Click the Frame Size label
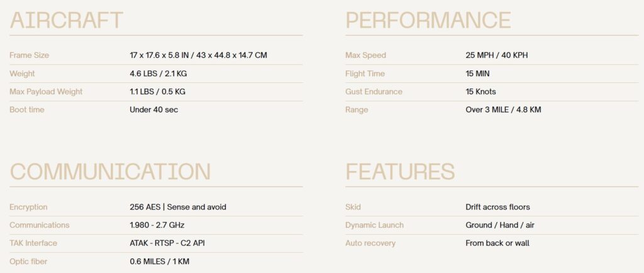 click(x=29, y=55)
